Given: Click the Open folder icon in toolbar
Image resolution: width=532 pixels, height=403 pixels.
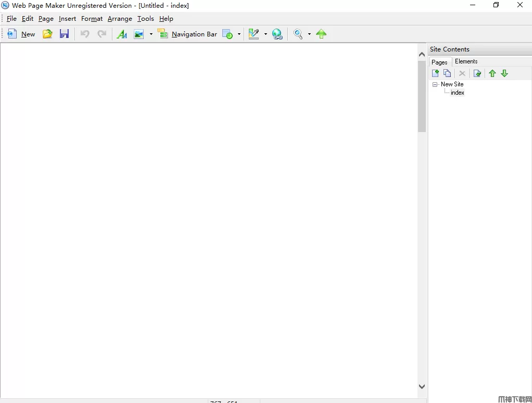Looking at the screenshot, I should (x=47, y=34).
